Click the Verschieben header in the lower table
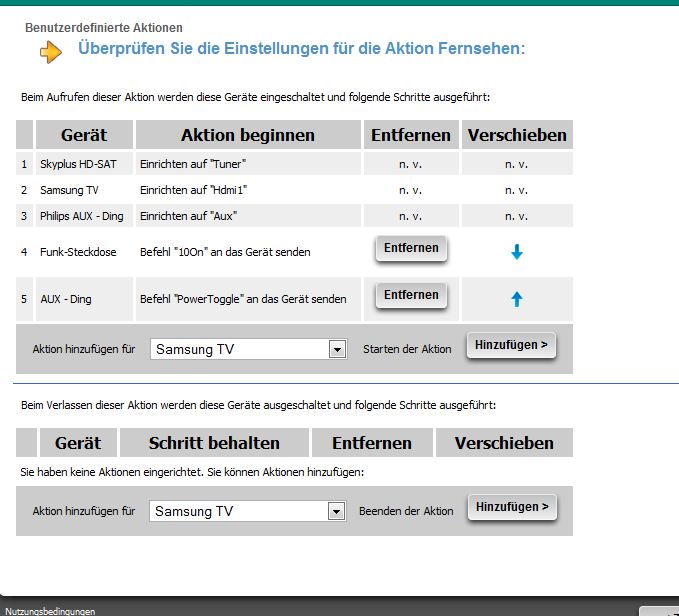Image resolution: width=679 pixels, height=616 pixels. click(503, 443)
